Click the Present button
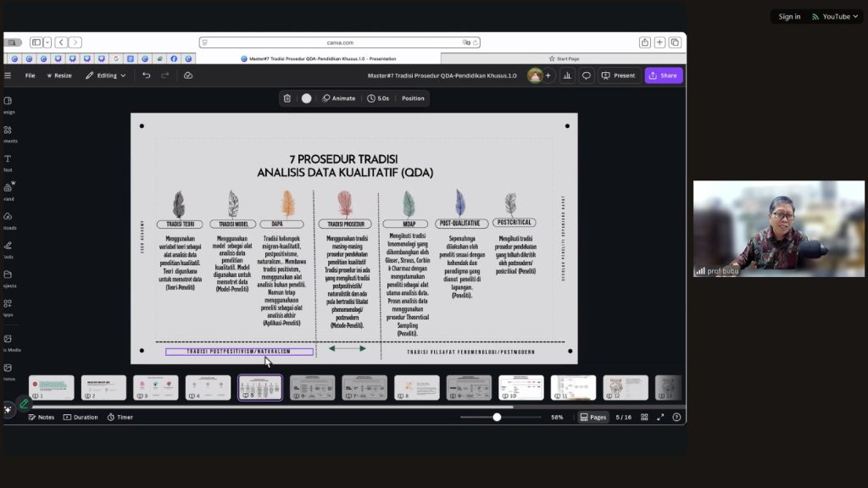The width and height of the screenshot is (868, 488). click(x=618, y=75)
